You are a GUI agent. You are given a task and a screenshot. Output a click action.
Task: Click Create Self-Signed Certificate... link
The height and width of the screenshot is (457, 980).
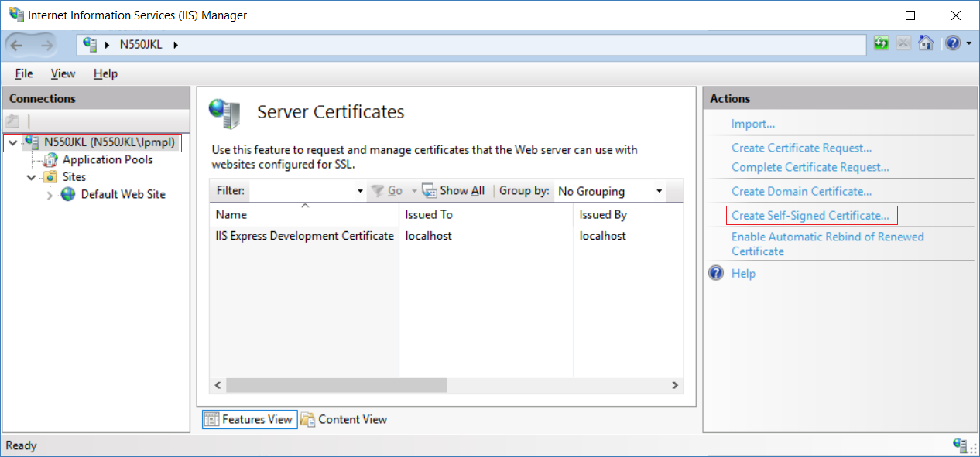point(810,215)
